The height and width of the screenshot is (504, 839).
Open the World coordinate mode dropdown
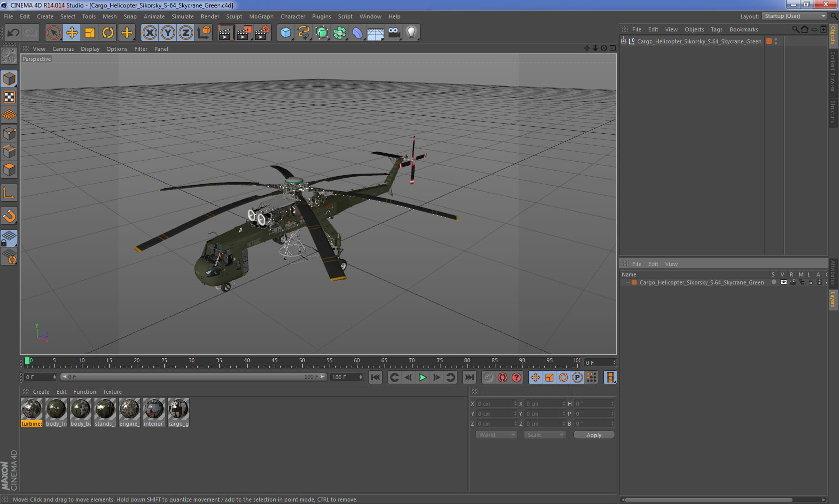496,435
